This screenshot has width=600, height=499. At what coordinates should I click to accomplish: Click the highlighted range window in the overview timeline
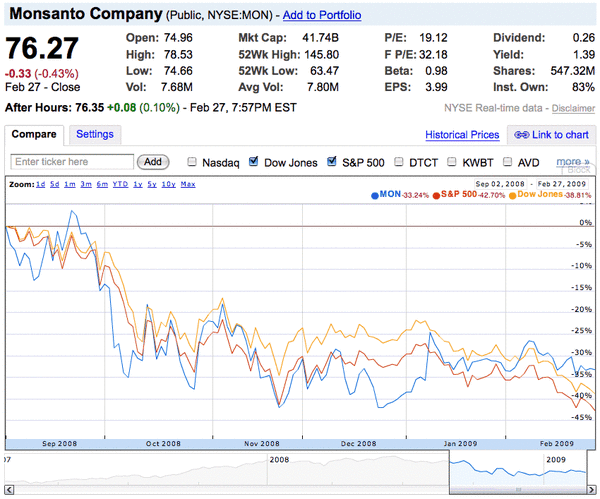tap(518, 469)
